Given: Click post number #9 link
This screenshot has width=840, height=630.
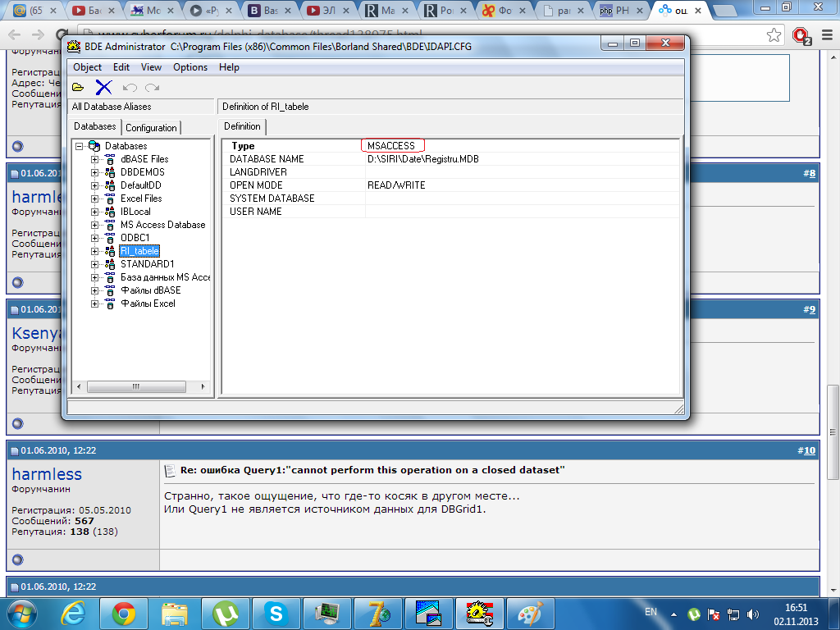Looking at the screenshot, I should coord(810,309).
